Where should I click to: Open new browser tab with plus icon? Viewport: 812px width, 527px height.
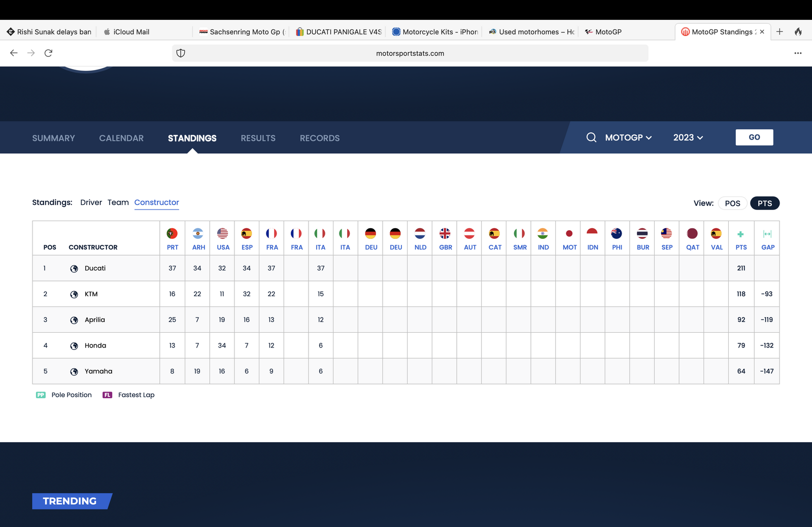click(x=780, y=32)
